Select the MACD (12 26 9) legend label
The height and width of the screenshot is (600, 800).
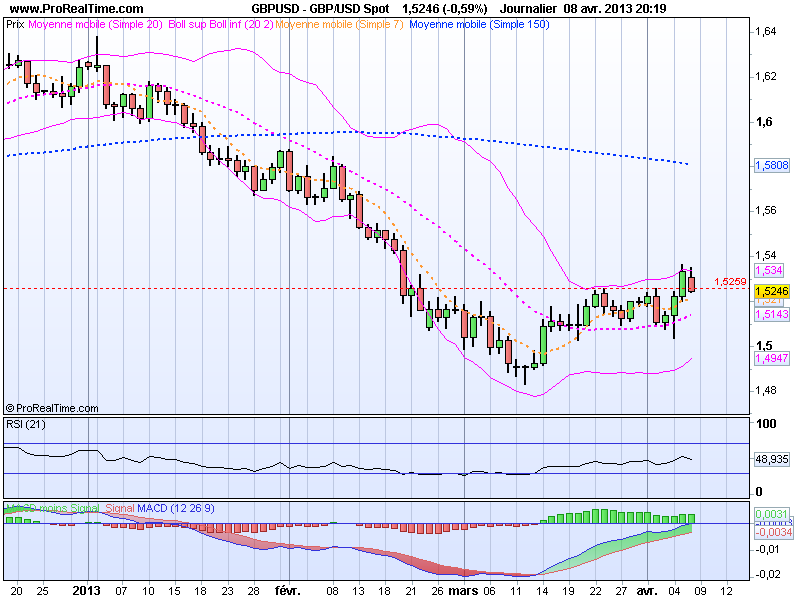(176, 508)
